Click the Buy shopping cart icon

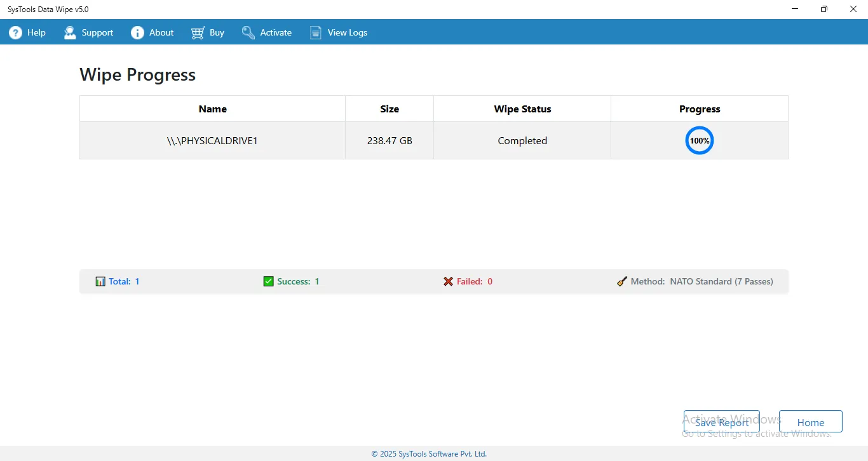click(x=198, y=32)
